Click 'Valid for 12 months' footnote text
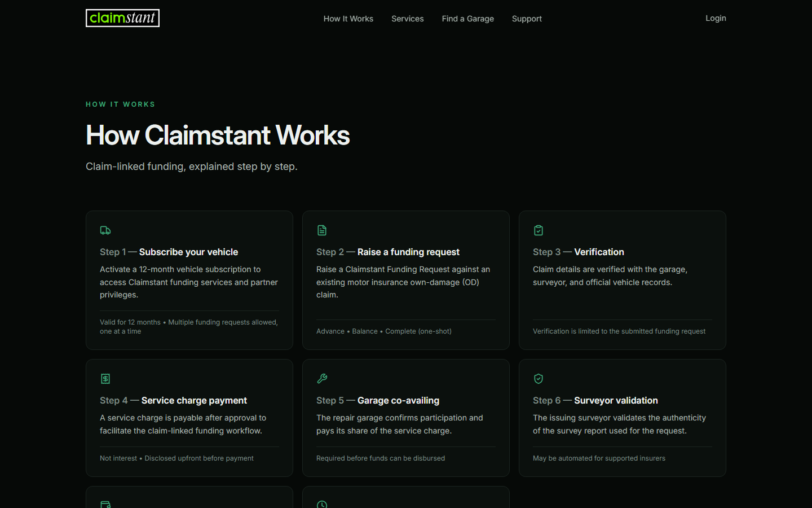The height and width of the screenshot is (508, 812). point(130,322)
